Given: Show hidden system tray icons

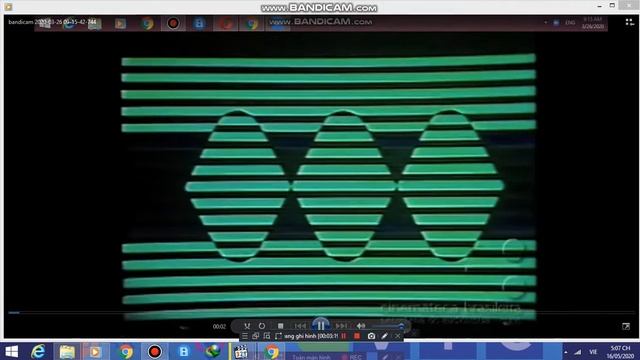Looking at the screenshot, I should [x=566, y=352].
